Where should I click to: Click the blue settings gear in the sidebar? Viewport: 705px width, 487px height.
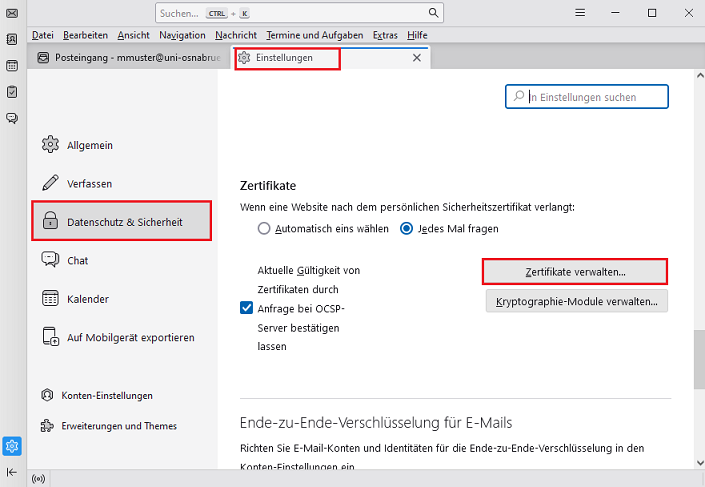click(x=12, y=446)
